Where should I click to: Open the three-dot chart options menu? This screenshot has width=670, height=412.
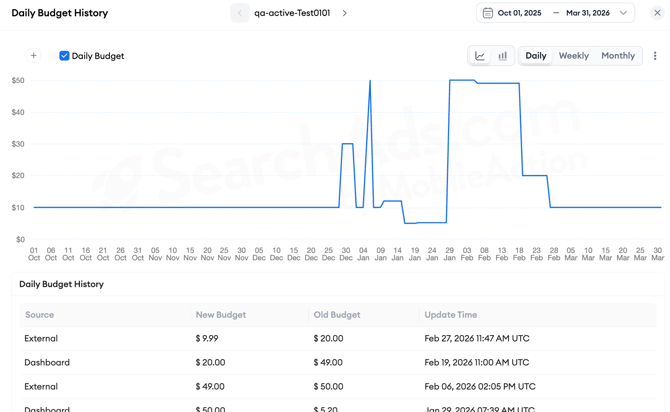pyautogui.click(x=655, y=56)
